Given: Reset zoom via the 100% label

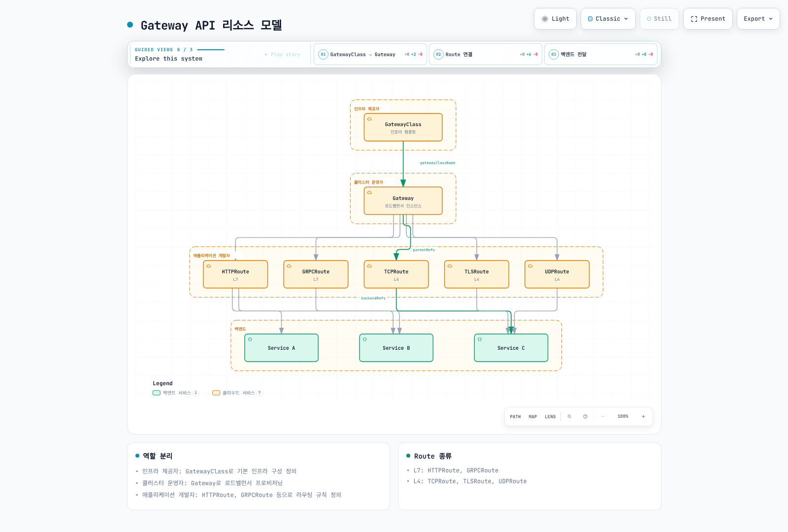Looking at the screenshot, I should [x=623, y=417].
